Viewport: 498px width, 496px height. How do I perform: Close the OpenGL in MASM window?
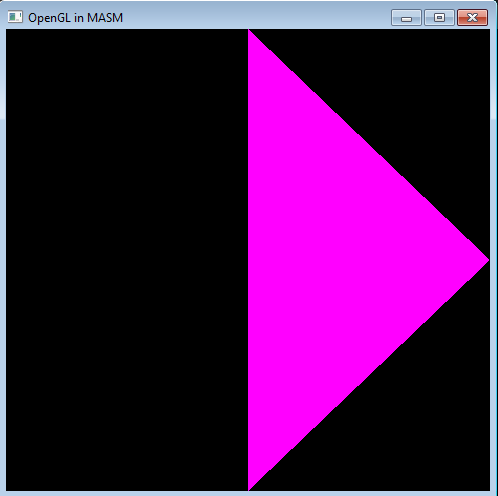click(473, 18)
